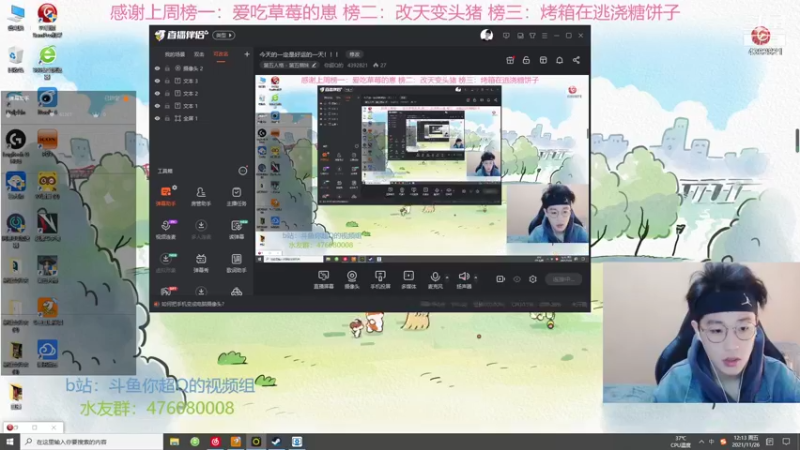The image size is (800, 450).
Task: Click the gift box icon above the preview
Action: click(510, 60)
